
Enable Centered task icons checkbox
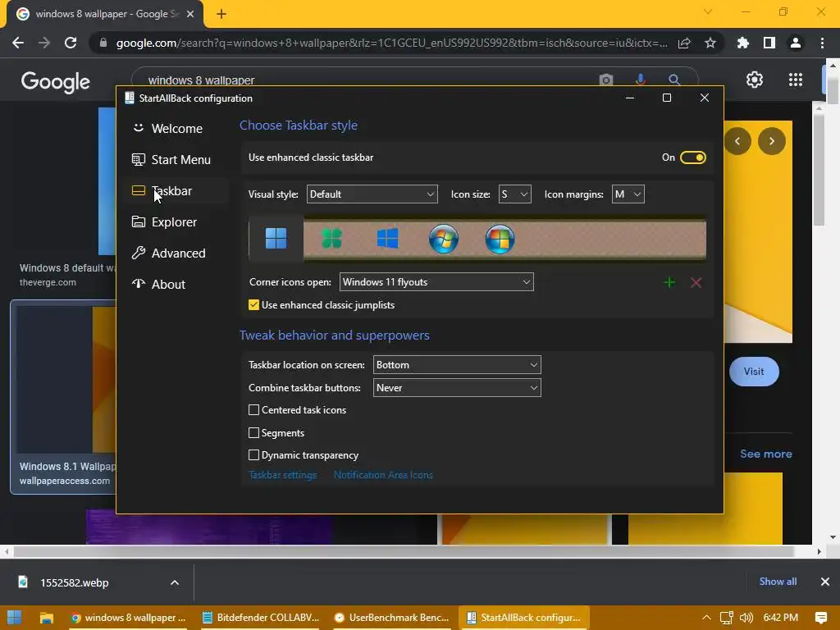254,410
